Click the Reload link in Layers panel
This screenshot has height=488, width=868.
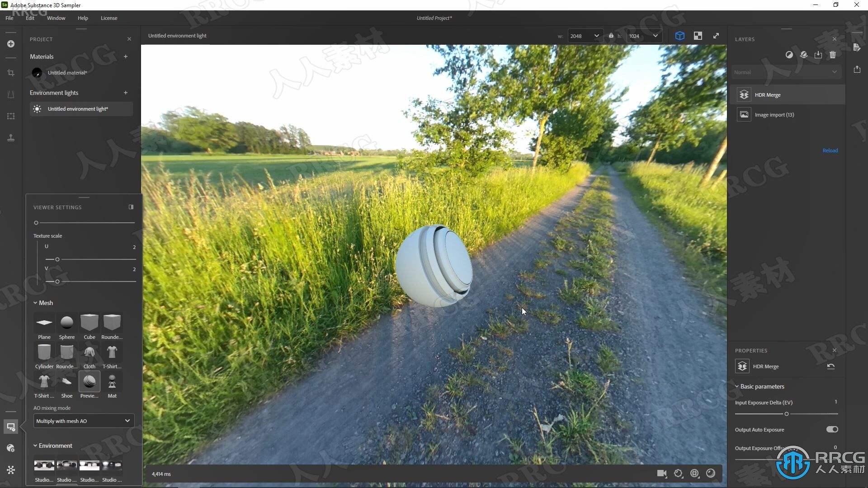click(830, 150)
